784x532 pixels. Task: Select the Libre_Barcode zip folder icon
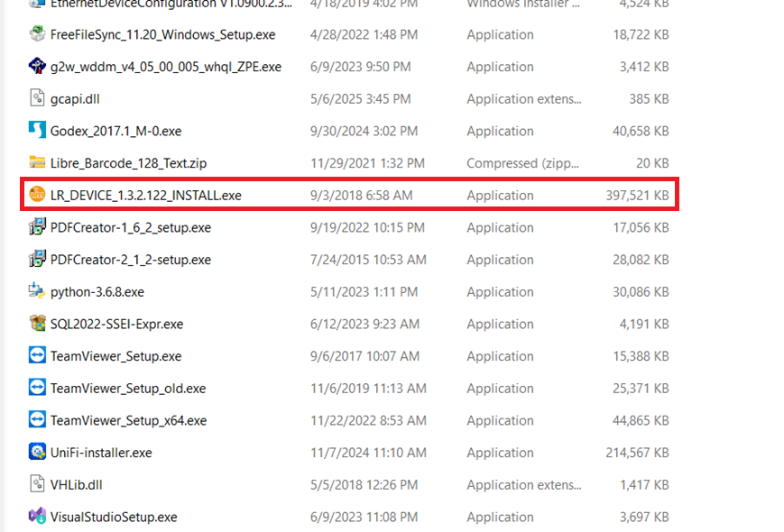37,163
